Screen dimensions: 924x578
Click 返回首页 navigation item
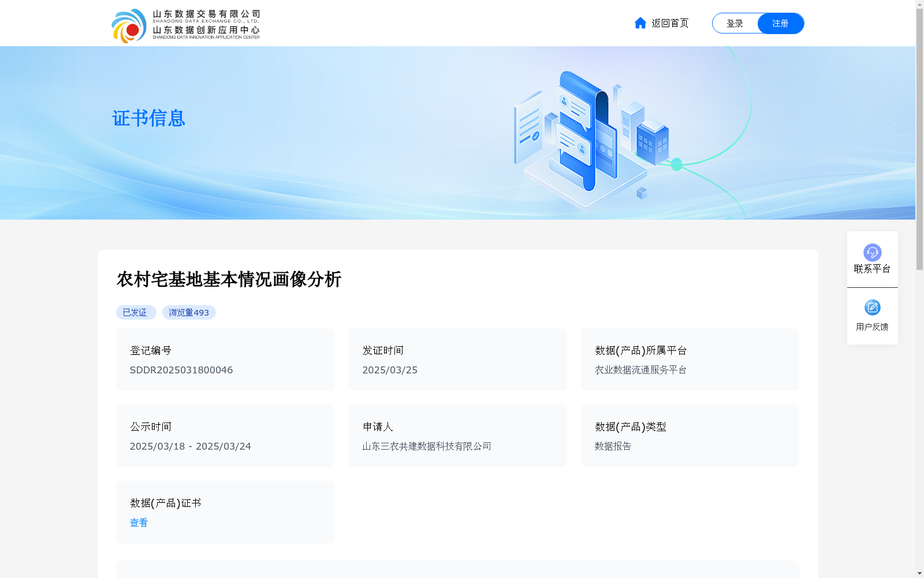click(669, 23)
